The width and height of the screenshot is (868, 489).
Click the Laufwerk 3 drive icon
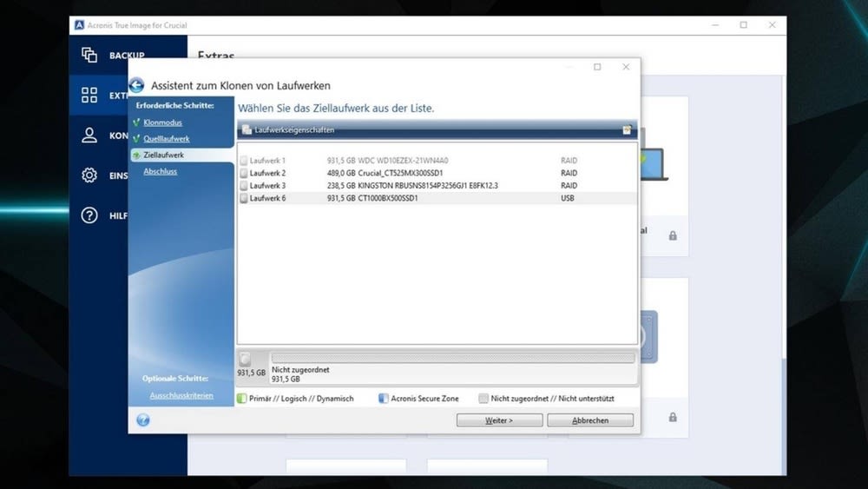[244, 186]
